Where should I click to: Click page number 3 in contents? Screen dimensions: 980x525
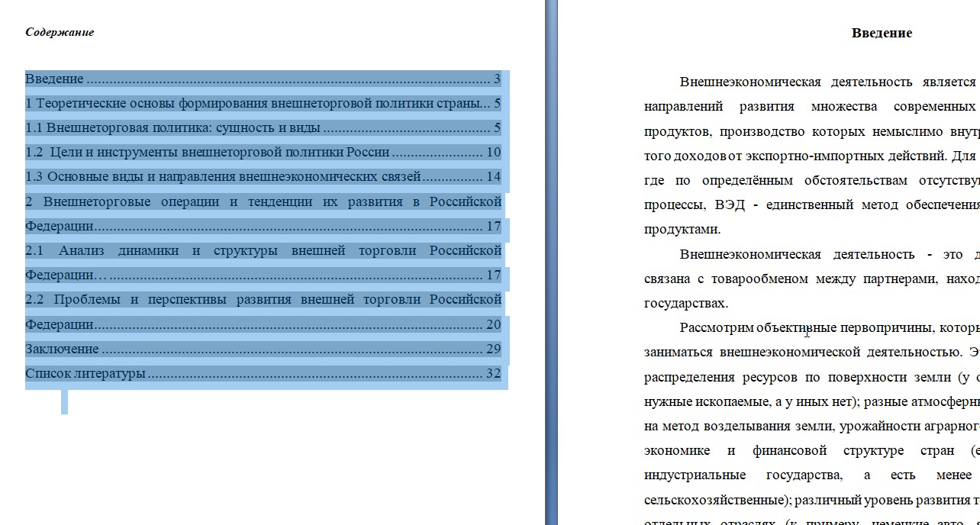click(497, 79)
